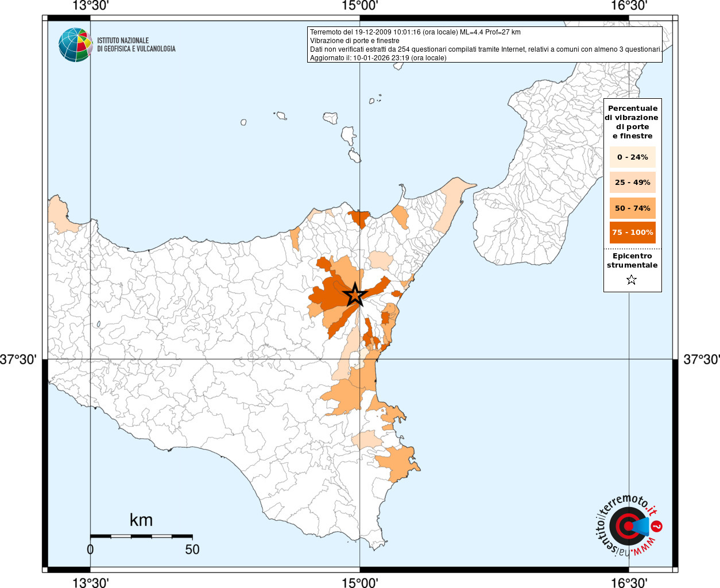
Task: Click the 'Terremoto del 19-12-2009' header line
Action: (x=415, y=32)
